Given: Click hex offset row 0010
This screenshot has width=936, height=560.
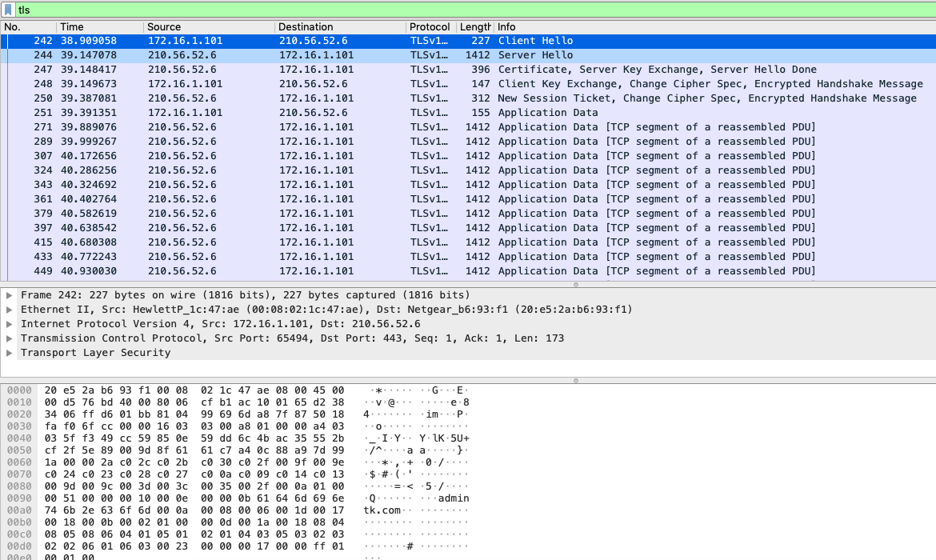Looking at the screenshot, I should coord(19,402).
